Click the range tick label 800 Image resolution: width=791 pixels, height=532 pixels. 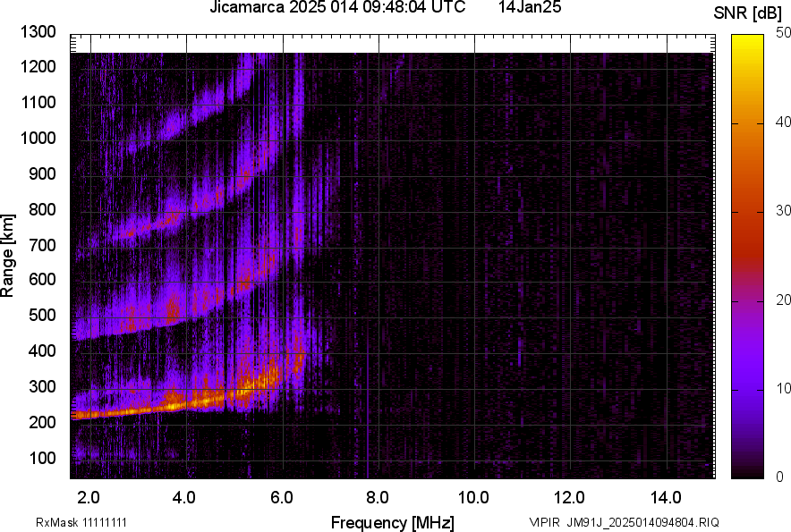(42, 209)
